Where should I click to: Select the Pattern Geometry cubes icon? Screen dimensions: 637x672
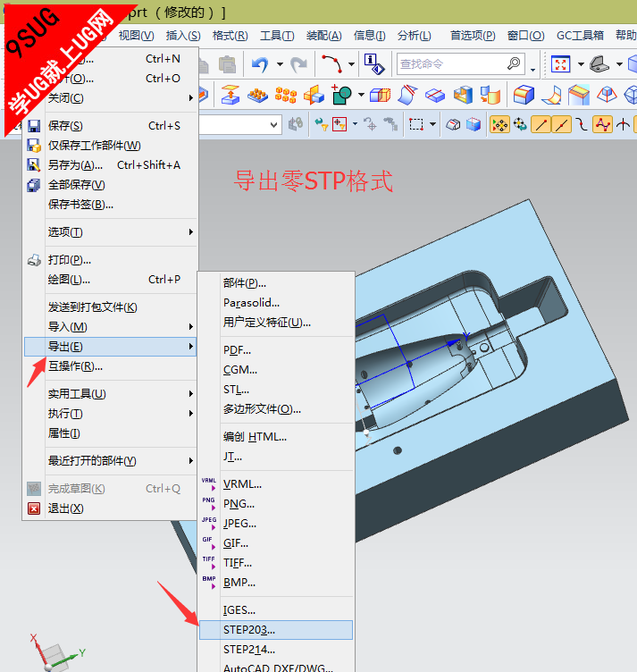pos(286,95)
